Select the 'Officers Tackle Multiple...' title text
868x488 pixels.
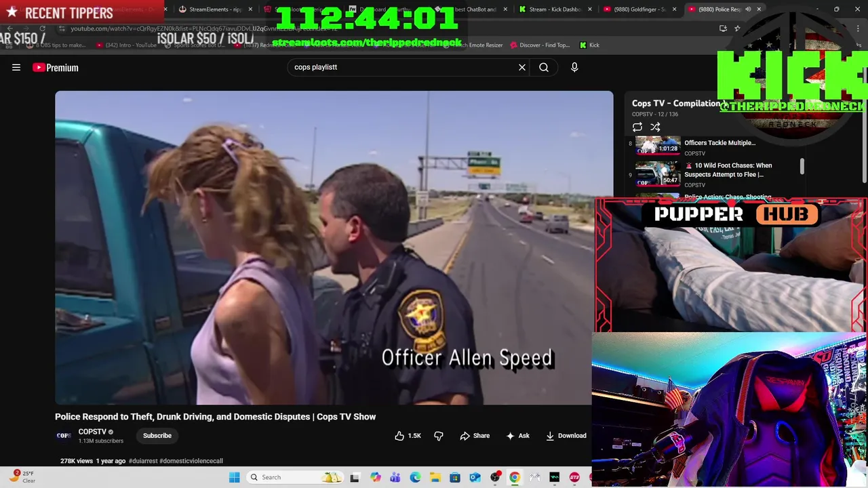pyautogui.click(x=719, y=143)
